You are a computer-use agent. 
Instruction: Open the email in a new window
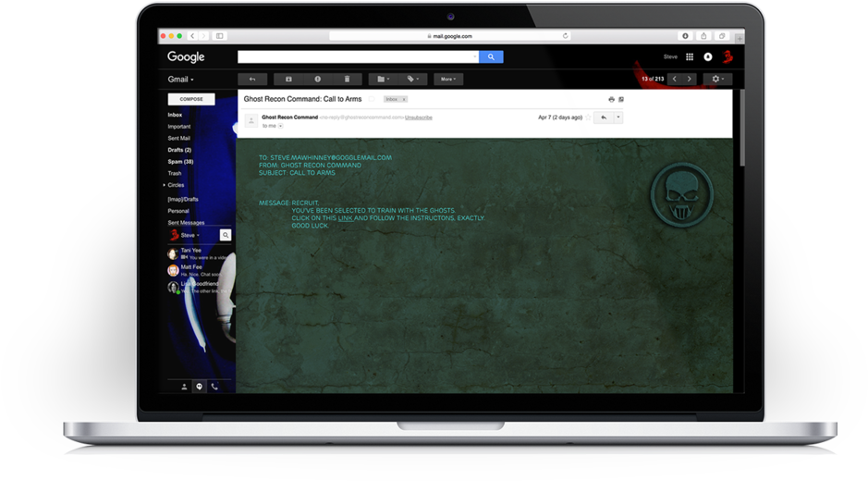[621, 100]
